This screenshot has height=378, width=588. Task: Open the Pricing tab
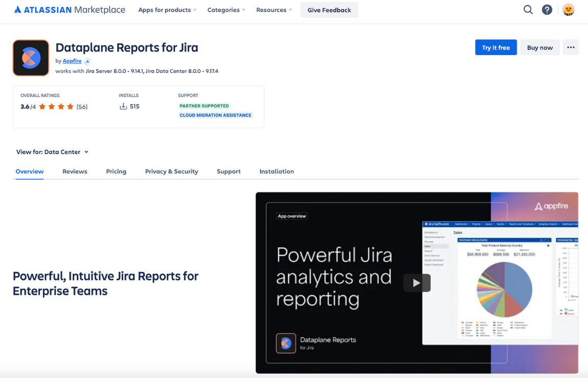pos(116,171)
